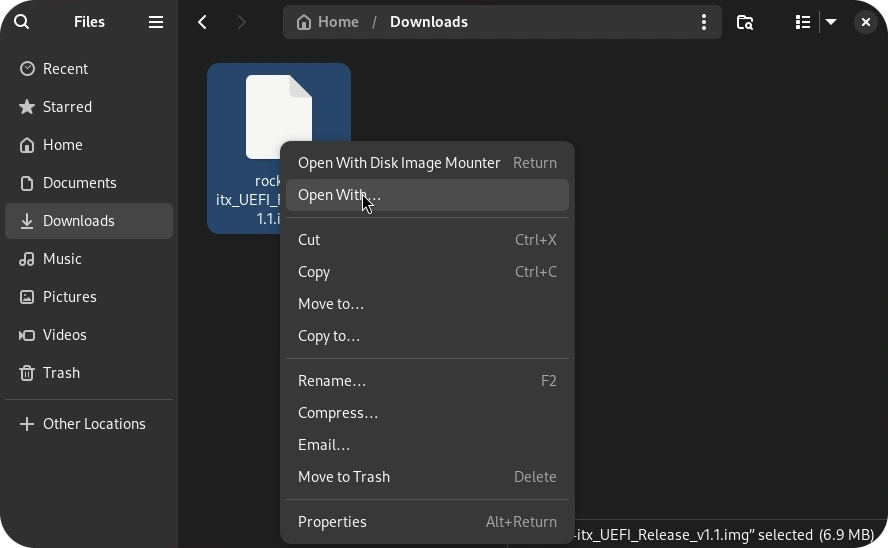Open the hamburger main menu
The width and height of the screenshot is (888, 548).
point(156,22)
